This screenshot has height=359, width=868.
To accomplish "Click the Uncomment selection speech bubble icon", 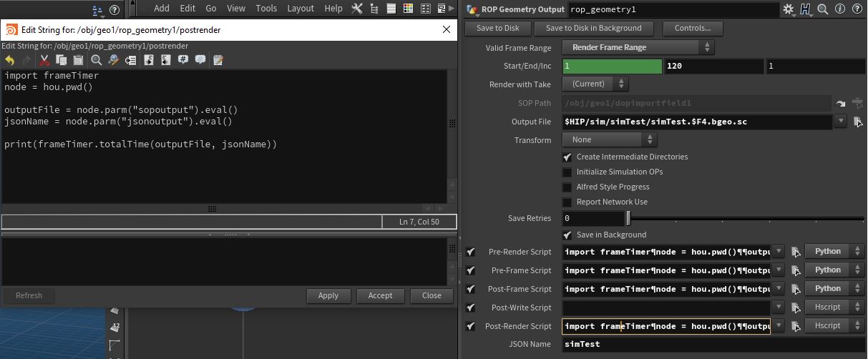I will tap(200, 61).
